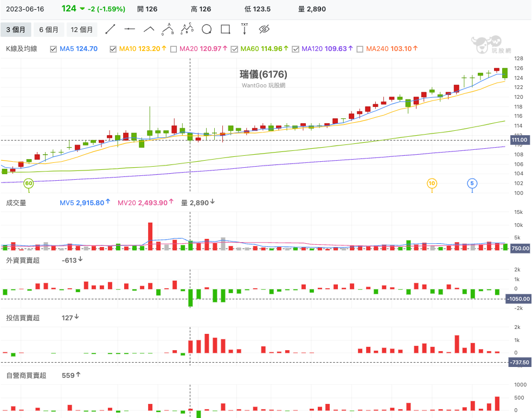Click the 低 123.5 low price

[258, 9]
